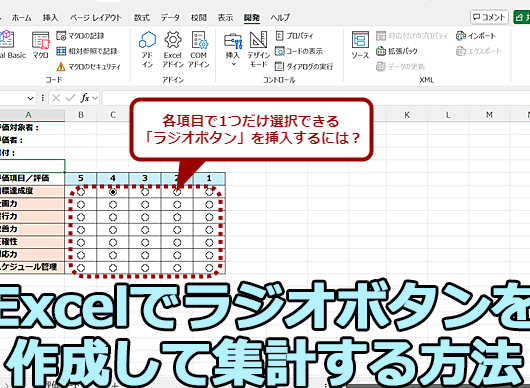Click マクロの記録 (Record Macro)
530x388 pixels.
(80, 35)
